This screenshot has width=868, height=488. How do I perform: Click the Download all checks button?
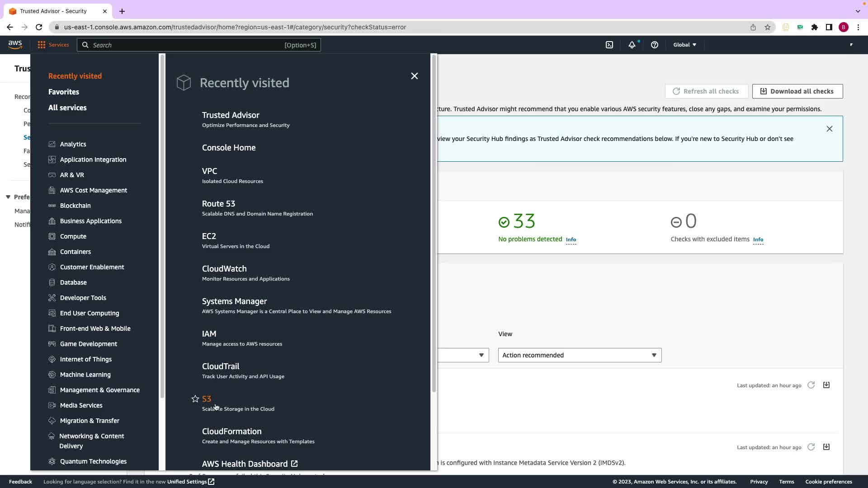[797, 91]
